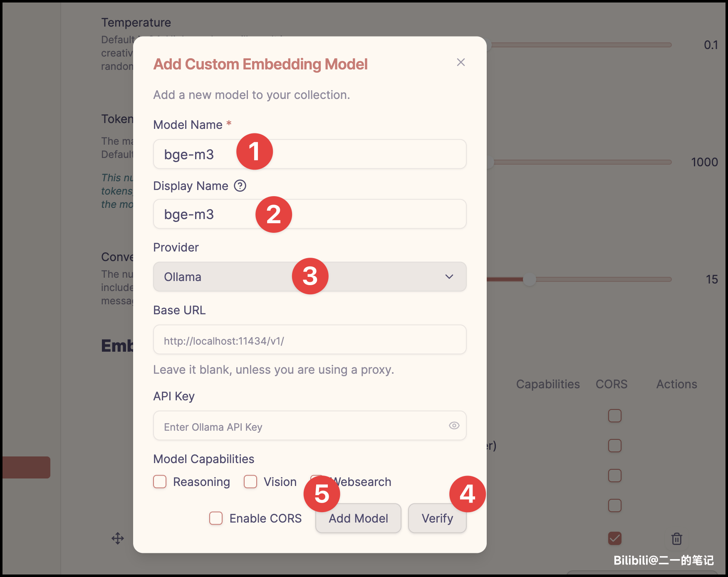This screenshot has height=577, width=728.
Task: Close the Add Custom Embedding Model dialog
Action: pyautogui.click(x=461, y=62)
